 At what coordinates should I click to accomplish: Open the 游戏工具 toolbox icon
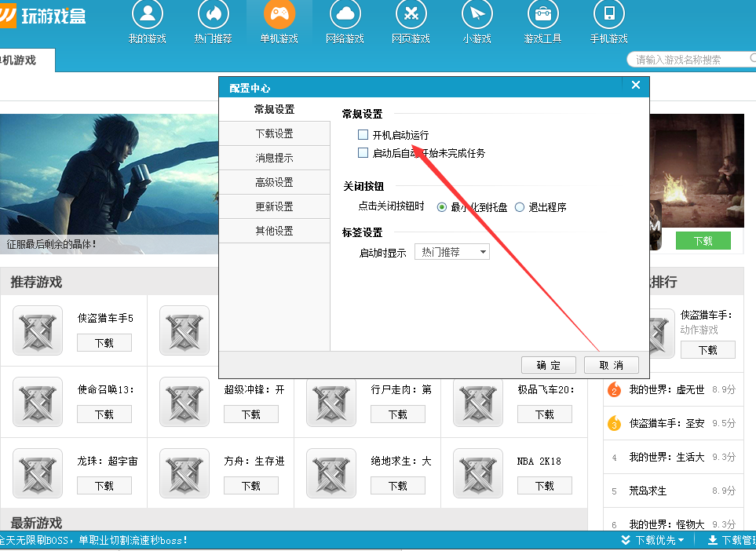[x=542, y=14]
